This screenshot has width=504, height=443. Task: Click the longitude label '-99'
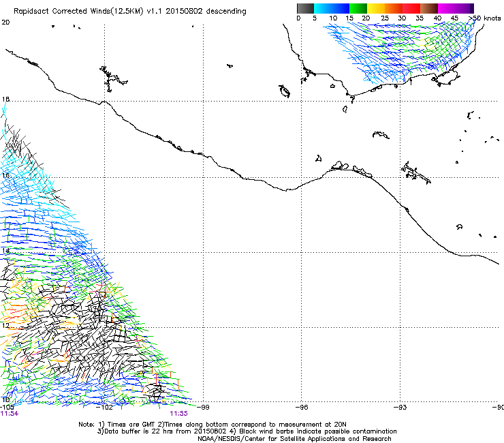coord(203,408)
